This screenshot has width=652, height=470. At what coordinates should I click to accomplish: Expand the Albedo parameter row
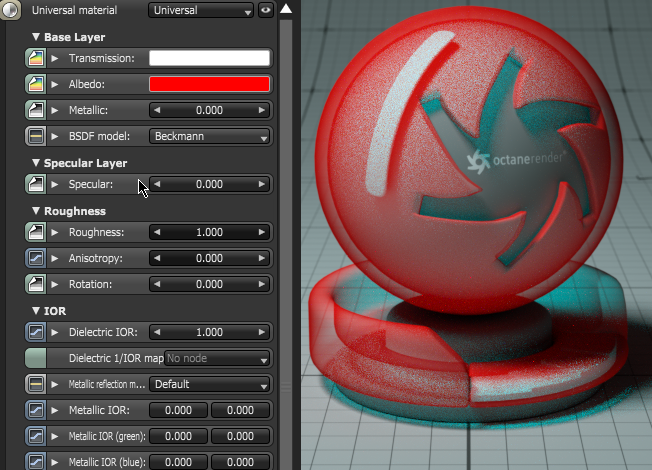(55, 84)
